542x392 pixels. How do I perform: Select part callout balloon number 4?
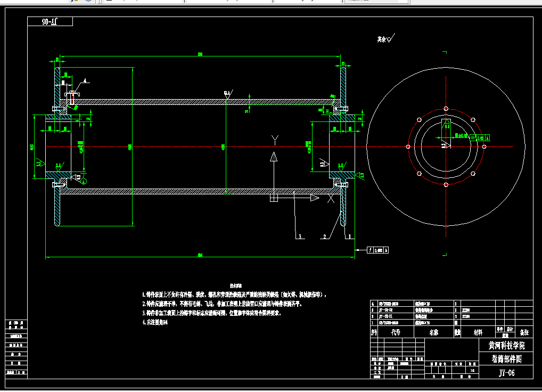coord(85,80)
